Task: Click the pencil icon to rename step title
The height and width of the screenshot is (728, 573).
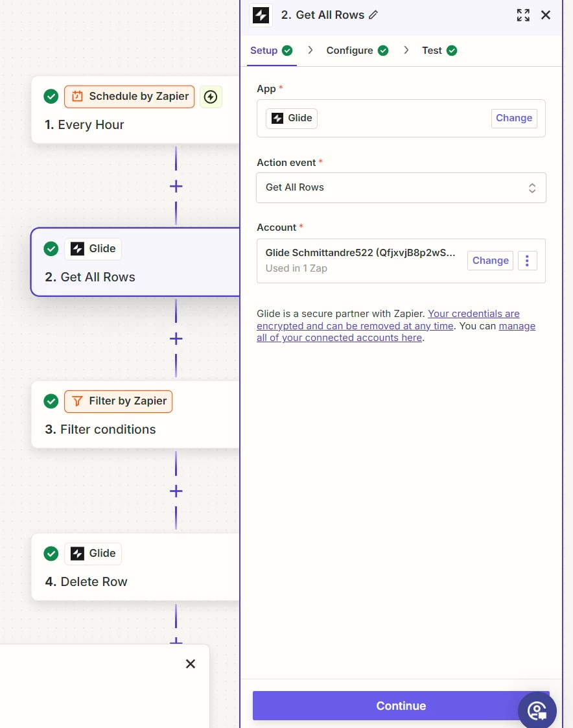Action: pos(373,16)
